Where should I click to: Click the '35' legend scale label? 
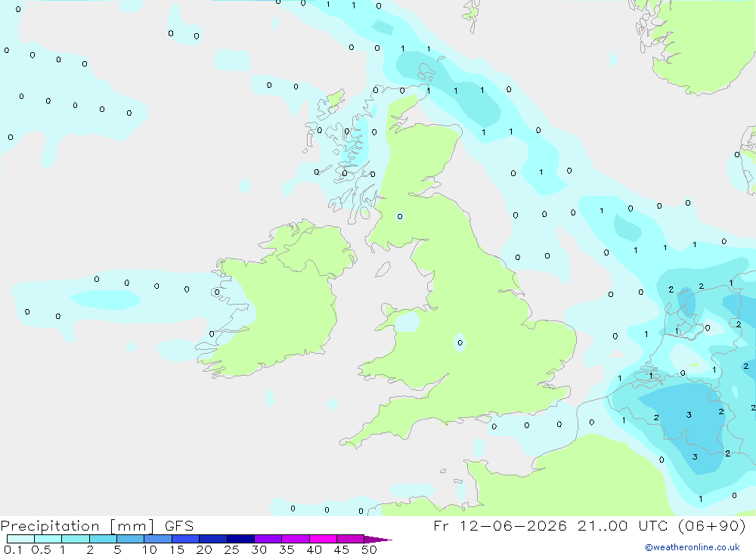pos(287,549)
